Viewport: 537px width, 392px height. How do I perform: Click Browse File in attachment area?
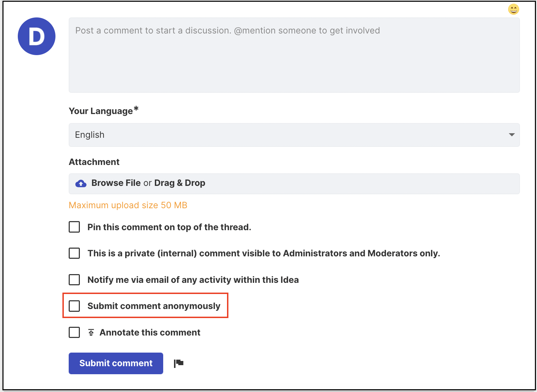(x=116, y=183)
